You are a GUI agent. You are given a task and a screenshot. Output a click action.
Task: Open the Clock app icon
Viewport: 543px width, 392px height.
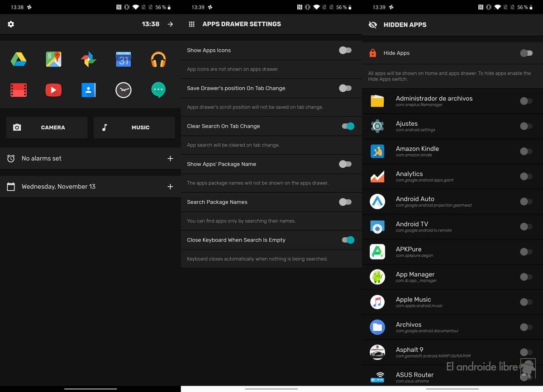tap(123, 90)
